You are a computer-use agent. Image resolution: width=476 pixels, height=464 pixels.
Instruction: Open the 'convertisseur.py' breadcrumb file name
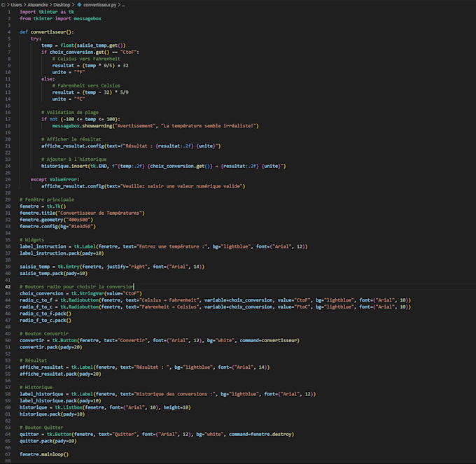100,5
